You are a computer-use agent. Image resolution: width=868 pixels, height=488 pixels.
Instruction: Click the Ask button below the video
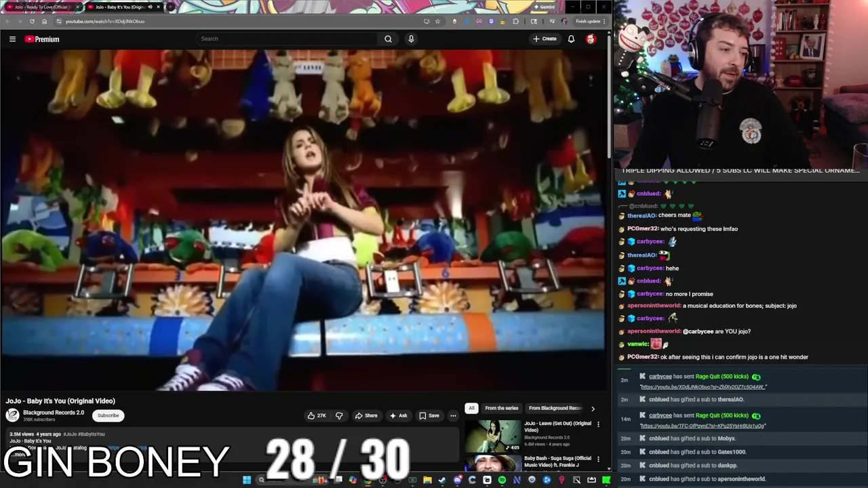tap(398, 415)
